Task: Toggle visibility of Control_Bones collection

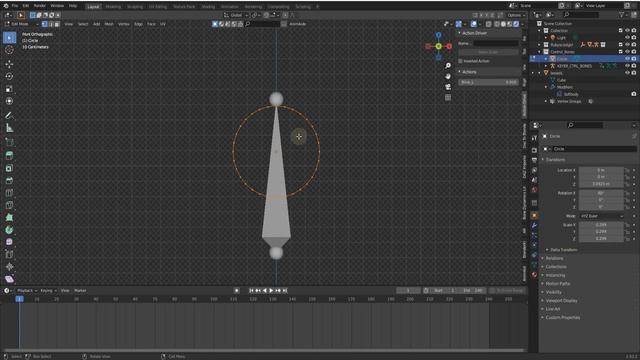Action: (627, 52)
